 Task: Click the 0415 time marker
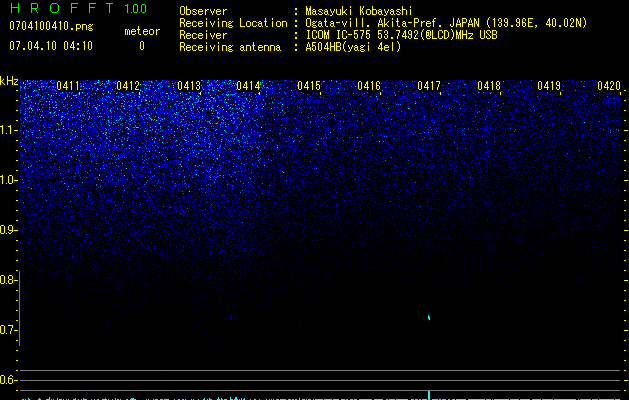point(309,86)
